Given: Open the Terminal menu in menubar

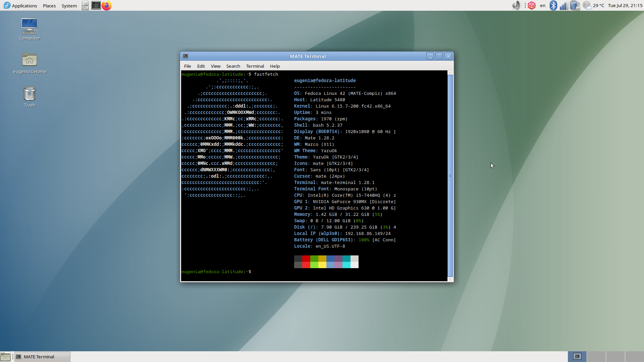Looking at the screenshot, I should point(255,66).
